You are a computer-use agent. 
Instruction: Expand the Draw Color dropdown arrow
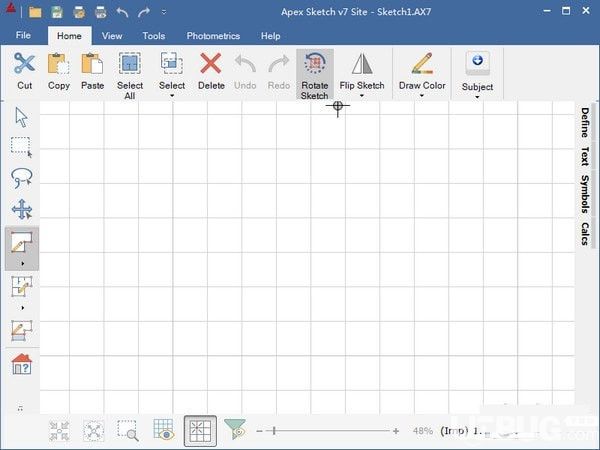[x=422, y=96]
